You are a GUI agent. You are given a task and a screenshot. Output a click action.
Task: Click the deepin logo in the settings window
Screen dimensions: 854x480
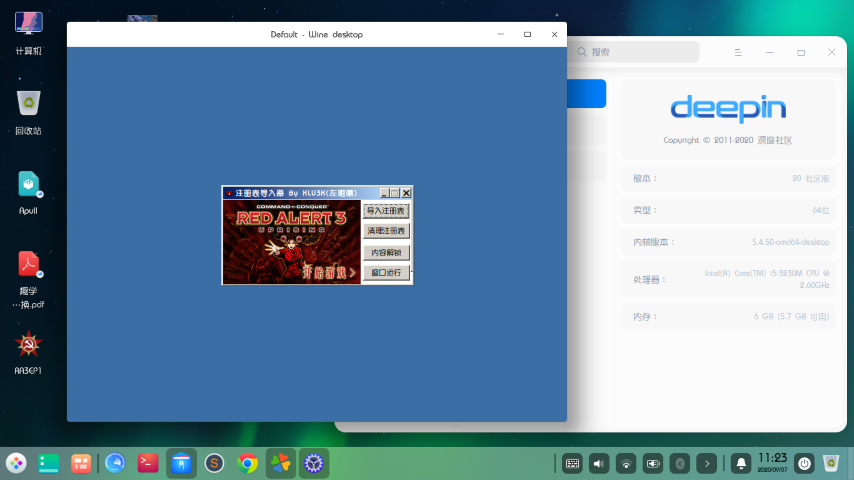pyautogui.click(x=728, y=108)
